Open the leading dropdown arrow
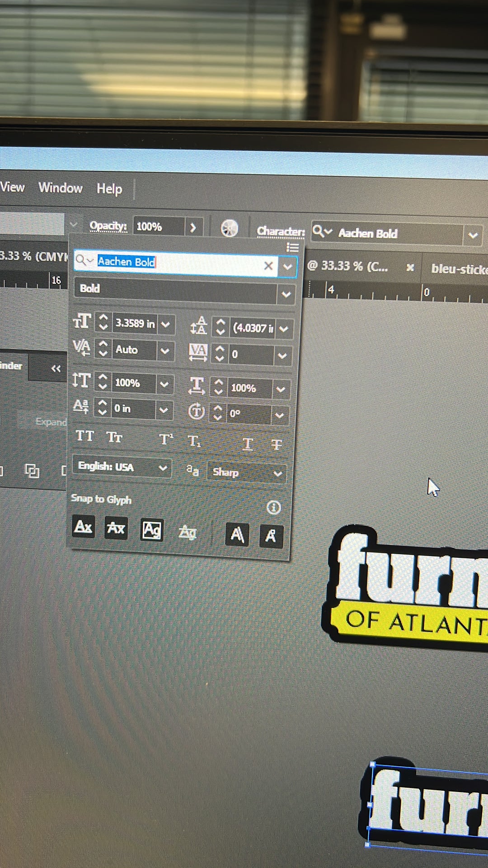 (284, 329)
